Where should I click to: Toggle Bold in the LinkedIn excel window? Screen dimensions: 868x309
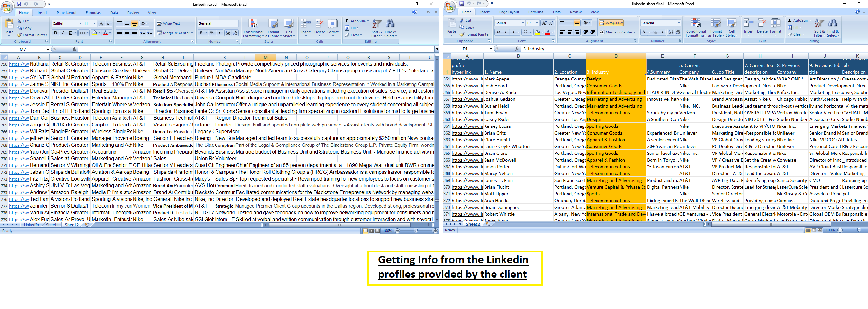click(x=55, y=33)
